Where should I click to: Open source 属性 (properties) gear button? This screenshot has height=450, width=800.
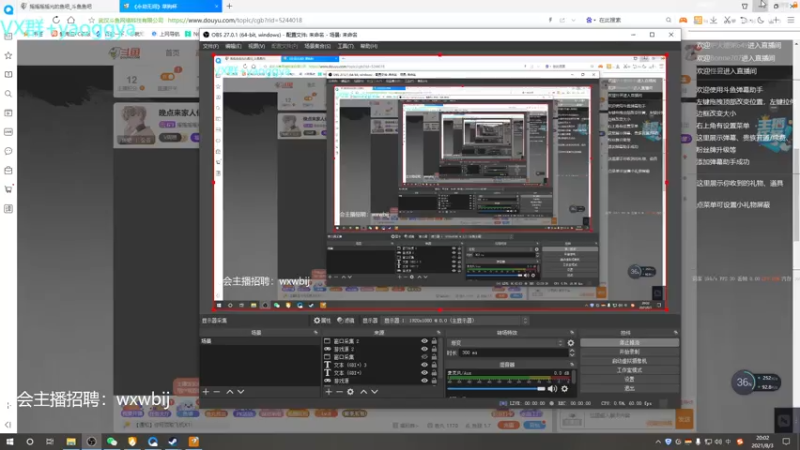[322, 320]
